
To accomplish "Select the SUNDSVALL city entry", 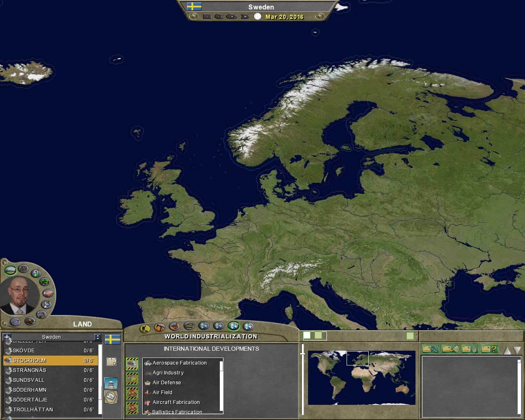I will 29,380.
